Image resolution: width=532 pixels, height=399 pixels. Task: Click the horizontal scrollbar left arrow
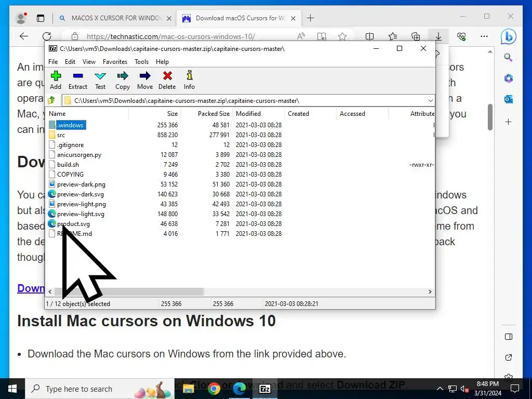(x=50, y=291)
